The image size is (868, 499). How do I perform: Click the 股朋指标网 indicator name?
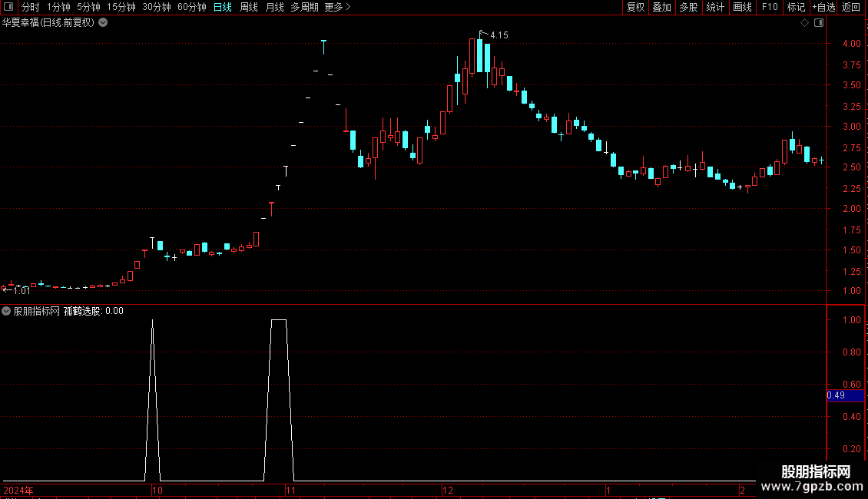click(37, 311)
